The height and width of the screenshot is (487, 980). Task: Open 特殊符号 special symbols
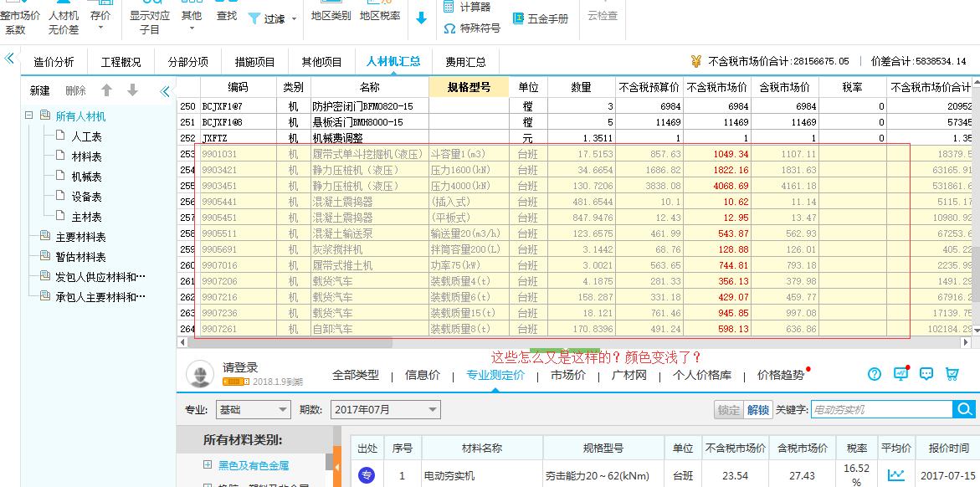472,28
